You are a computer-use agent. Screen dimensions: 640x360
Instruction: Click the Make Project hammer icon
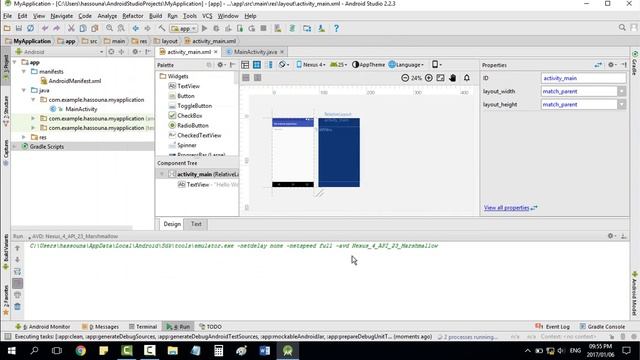pos(162,28)
